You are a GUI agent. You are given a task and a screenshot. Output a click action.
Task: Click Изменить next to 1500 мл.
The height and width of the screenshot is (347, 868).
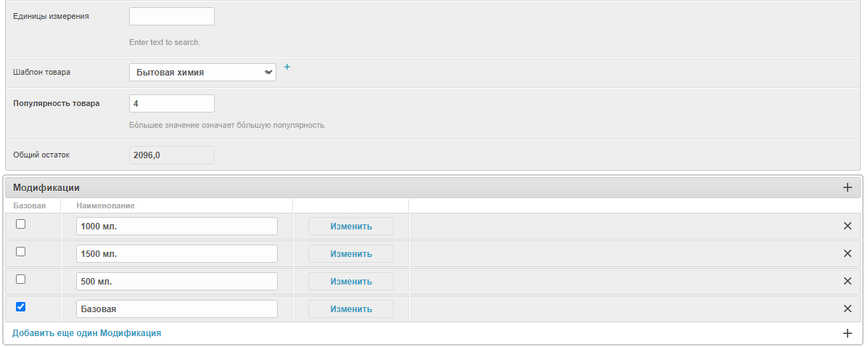click(x=351, y=254)
